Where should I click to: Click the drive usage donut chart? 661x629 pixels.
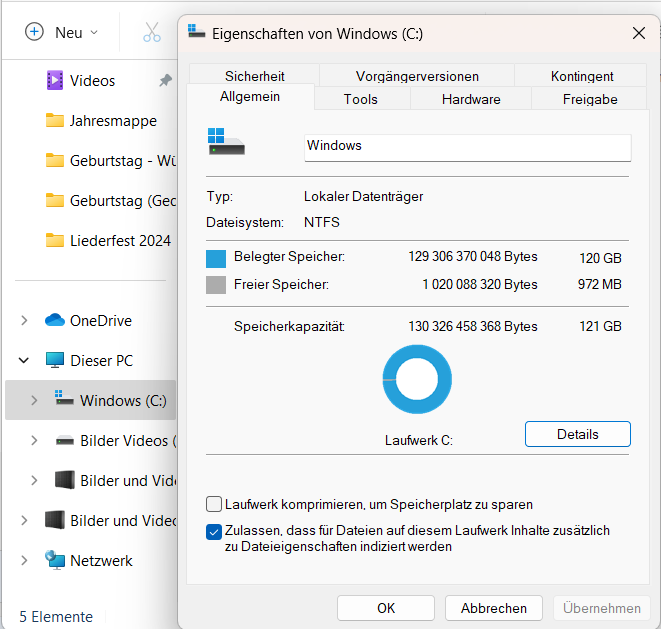pyautogui.click(x=417, y=379)
